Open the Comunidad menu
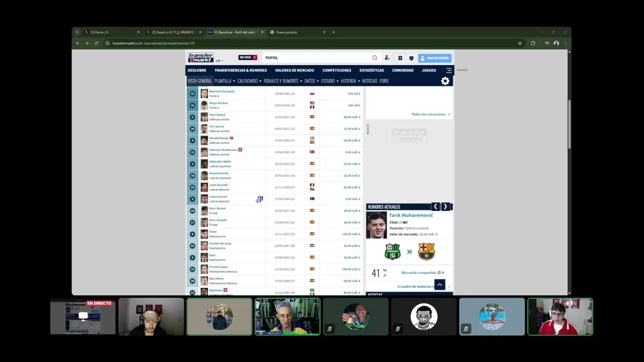The width and height of the screenshot is (644, 362). tap(403, 70)
